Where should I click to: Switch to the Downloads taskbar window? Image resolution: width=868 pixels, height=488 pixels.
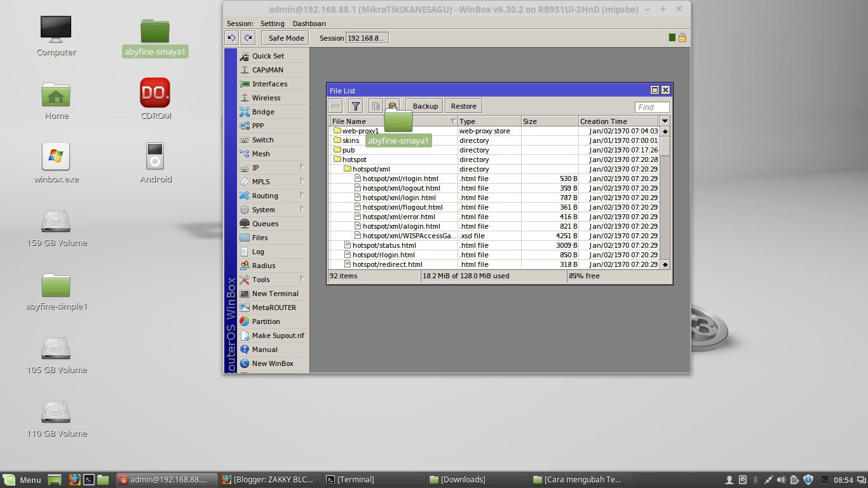(x=477, y=480)
